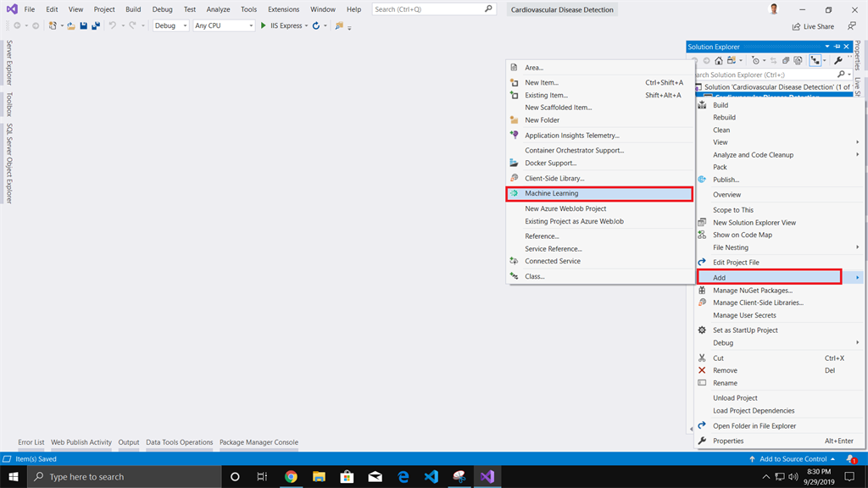Open the IIS Express dropdown arrow
The width and height of the screenshot is (868, 488).
point(307,26)
